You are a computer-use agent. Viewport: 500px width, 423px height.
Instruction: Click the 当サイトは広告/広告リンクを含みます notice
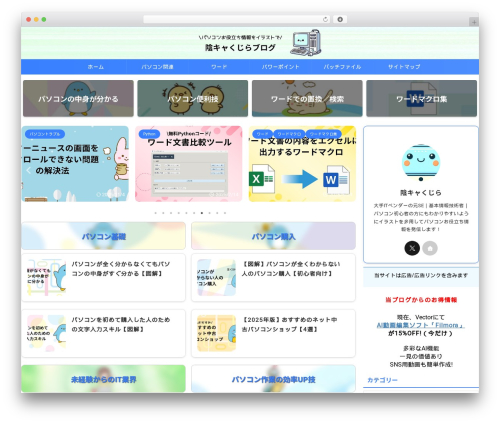(x=421, y=275)
